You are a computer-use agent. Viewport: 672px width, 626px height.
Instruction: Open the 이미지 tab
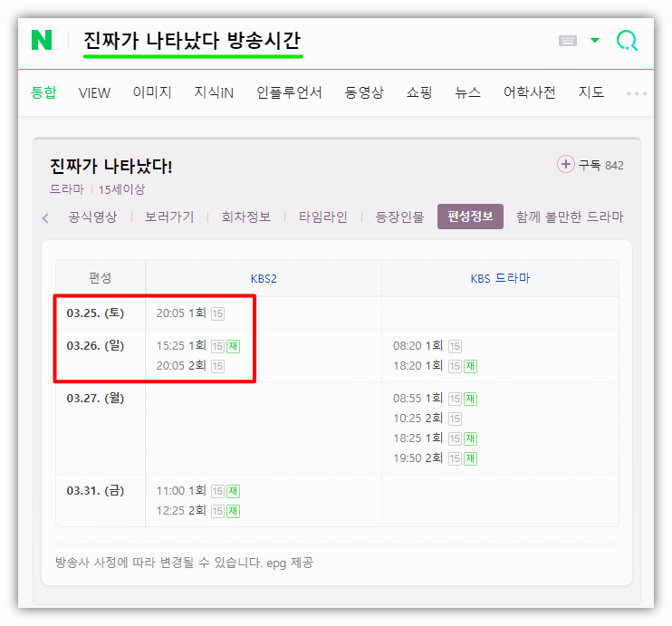click(x=152, y=92)
